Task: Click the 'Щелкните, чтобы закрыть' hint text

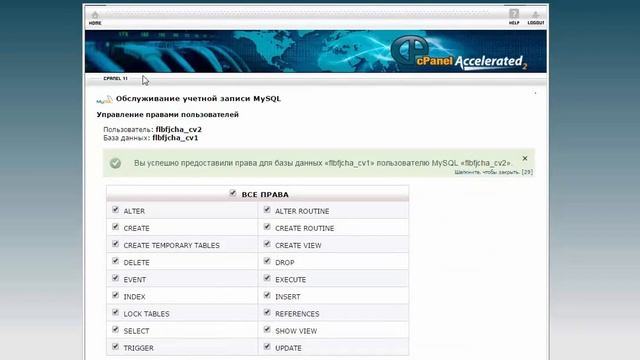Action: (x=493, y=172)
